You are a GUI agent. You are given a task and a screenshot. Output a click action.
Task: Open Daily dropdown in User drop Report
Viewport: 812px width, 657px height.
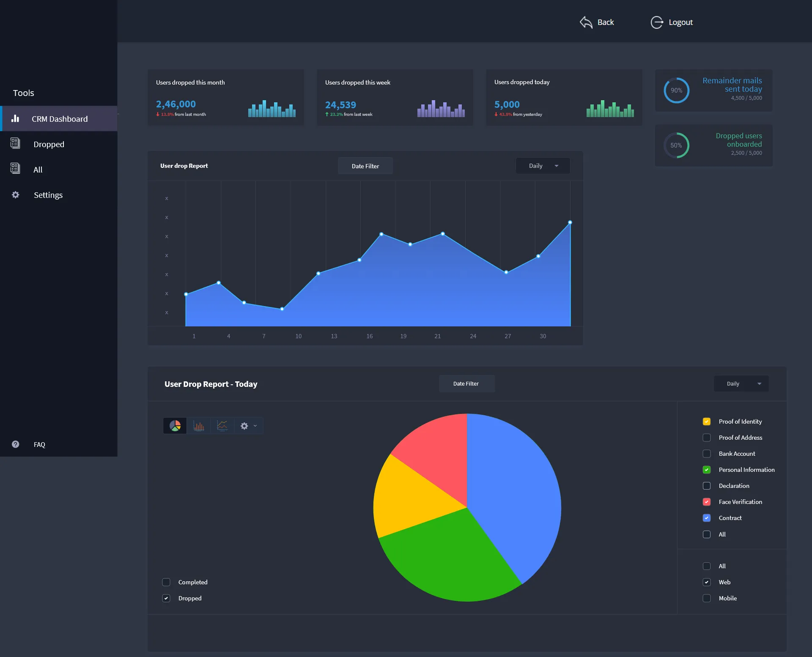click(543, 166)
